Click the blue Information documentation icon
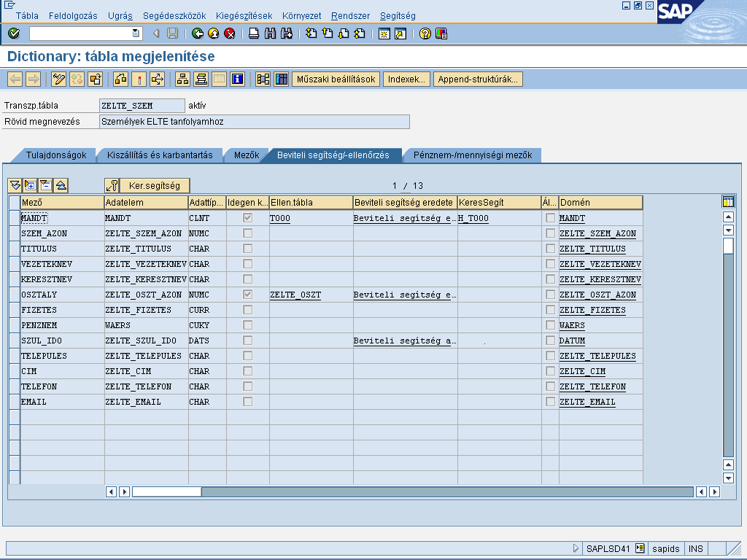Image resolution: width=747 pixels, height=560 pixels. pyautogui.click(x=237, y=79)
